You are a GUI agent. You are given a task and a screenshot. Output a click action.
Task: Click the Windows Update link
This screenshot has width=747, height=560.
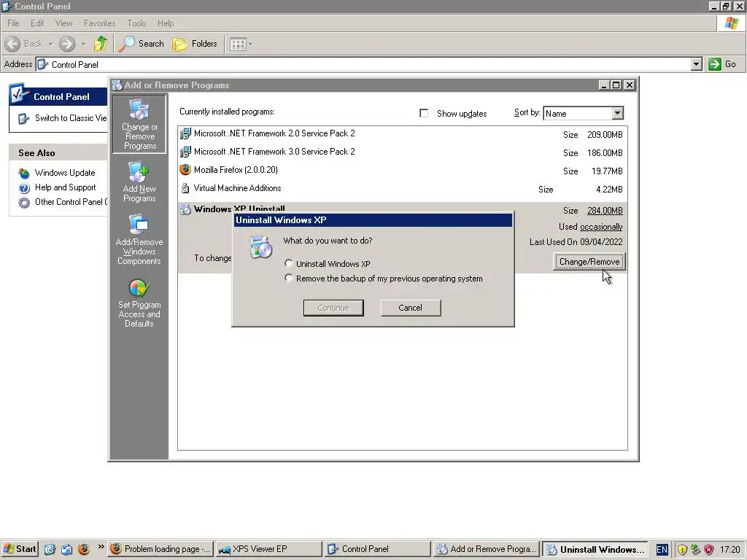point(65,173)
